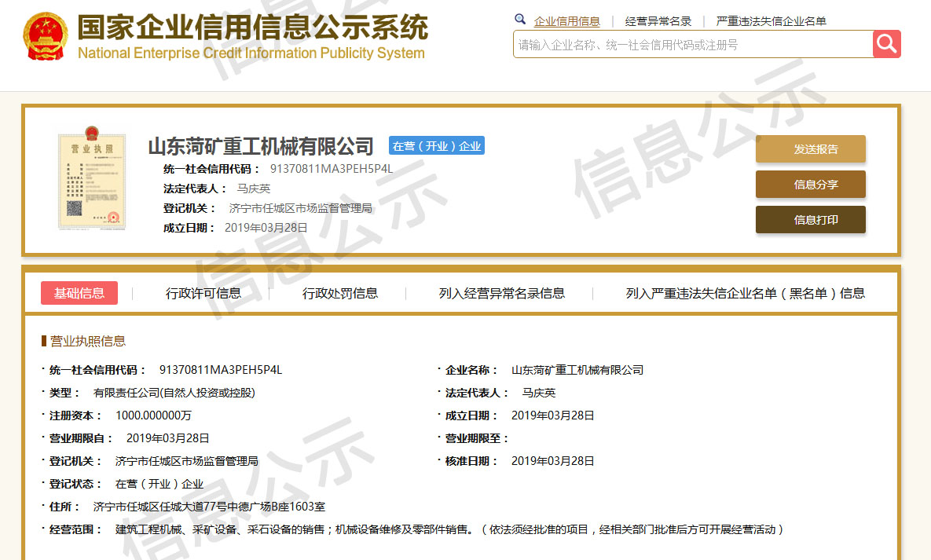Click the 营业执照信息 section header

(x=87, y=341)
